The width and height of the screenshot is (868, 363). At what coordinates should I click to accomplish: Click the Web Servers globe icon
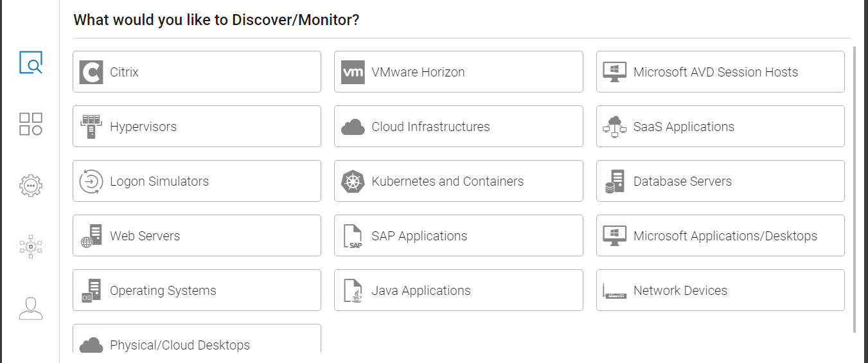coord(91,236)
